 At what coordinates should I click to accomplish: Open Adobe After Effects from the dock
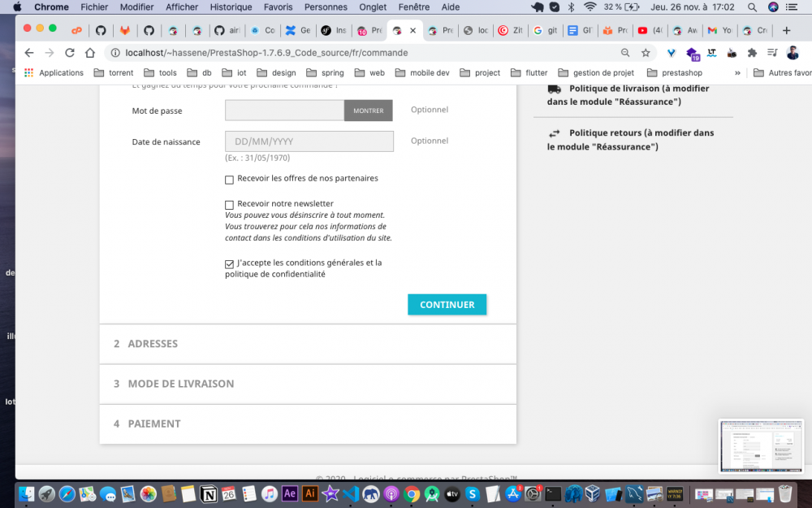[290, 493]
